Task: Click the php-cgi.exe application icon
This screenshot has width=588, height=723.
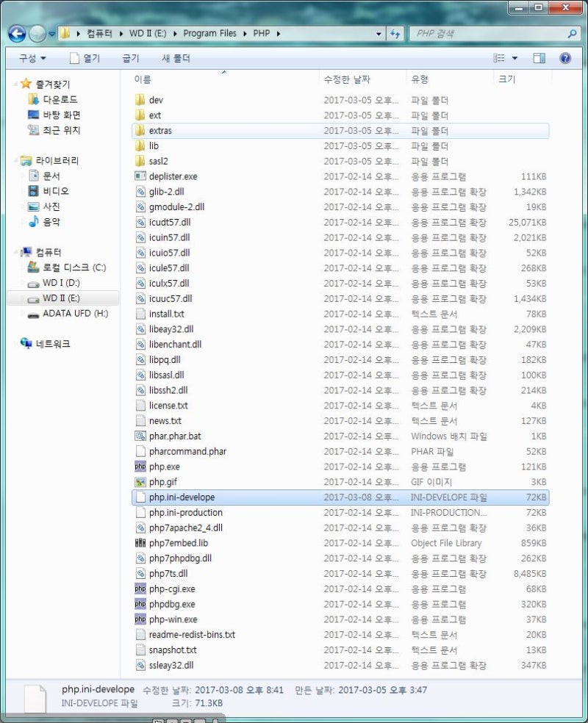Action: [140, 589]
